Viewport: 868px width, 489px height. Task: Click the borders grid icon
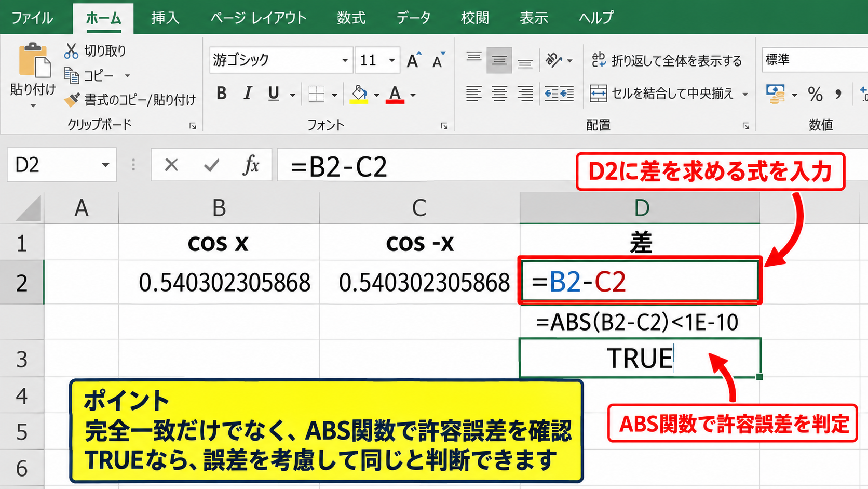click(x=316, y=94)
